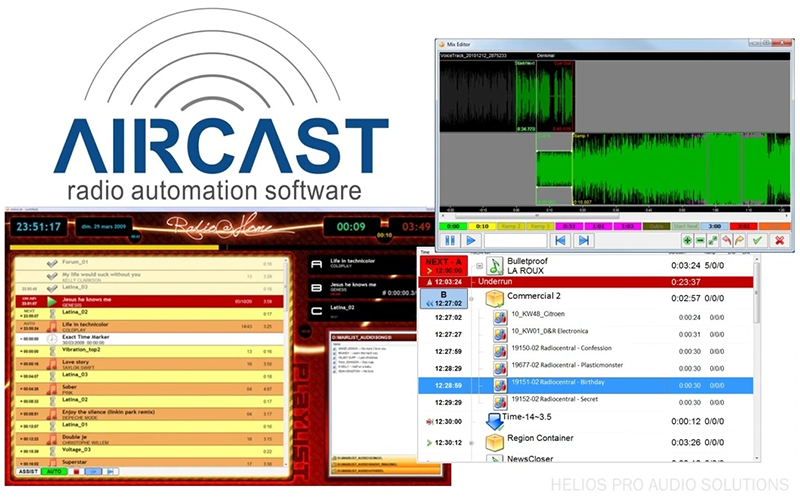
Task: Click the checkmark icon beside Forum_01
Action: [52, 263]
